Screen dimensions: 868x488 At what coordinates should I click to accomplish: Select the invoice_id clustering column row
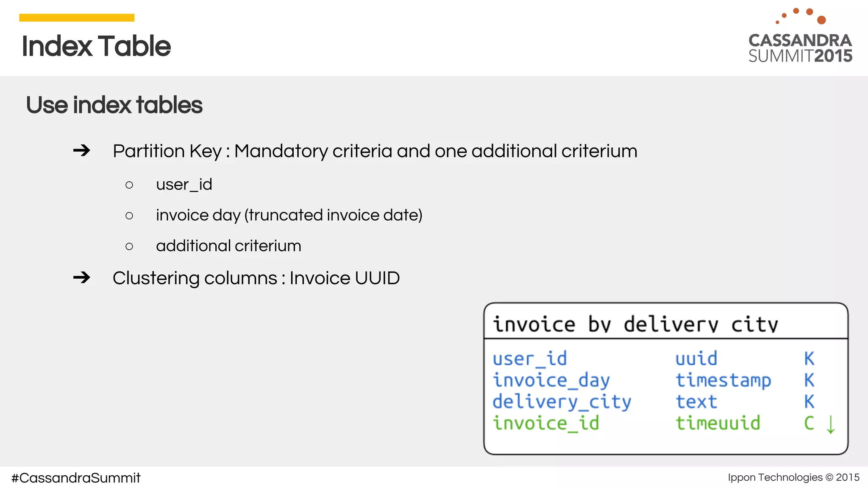546,423
